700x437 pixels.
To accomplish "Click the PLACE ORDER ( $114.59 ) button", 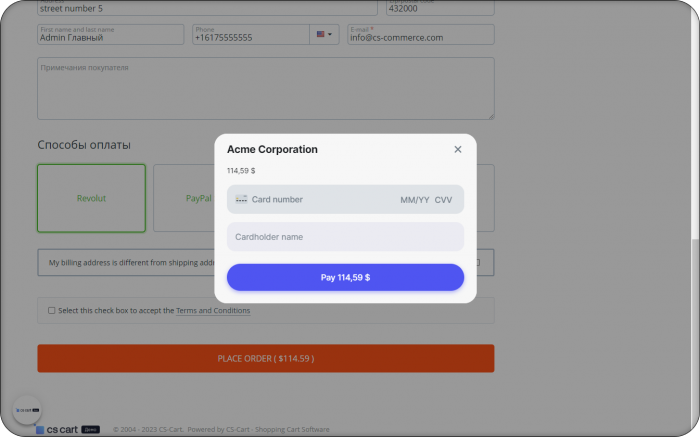I will point(266,358).
